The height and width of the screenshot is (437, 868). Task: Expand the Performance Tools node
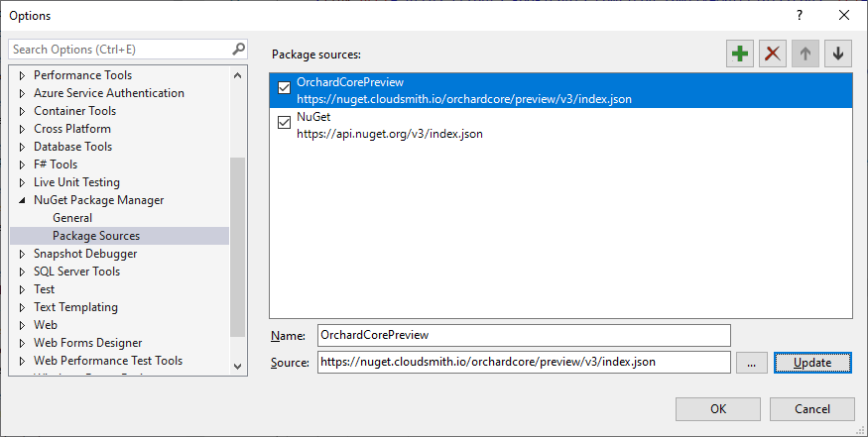(22, 75)
